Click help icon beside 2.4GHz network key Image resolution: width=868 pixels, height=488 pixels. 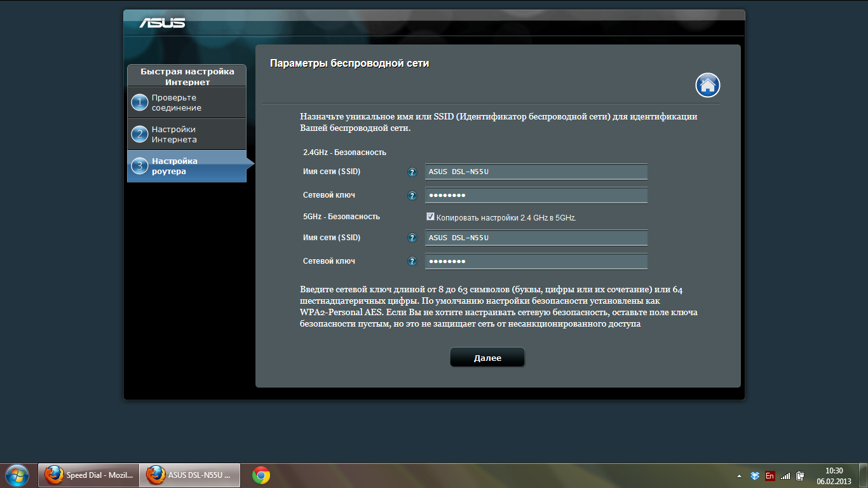point(412,196)
